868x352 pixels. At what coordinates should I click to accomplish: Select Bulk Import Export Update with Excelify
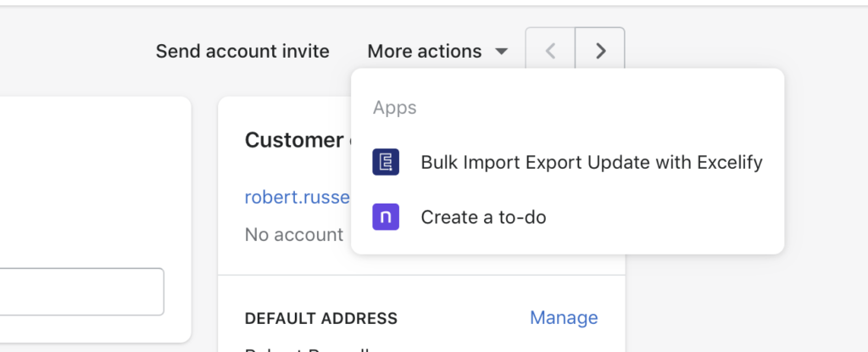pos(567,162)
